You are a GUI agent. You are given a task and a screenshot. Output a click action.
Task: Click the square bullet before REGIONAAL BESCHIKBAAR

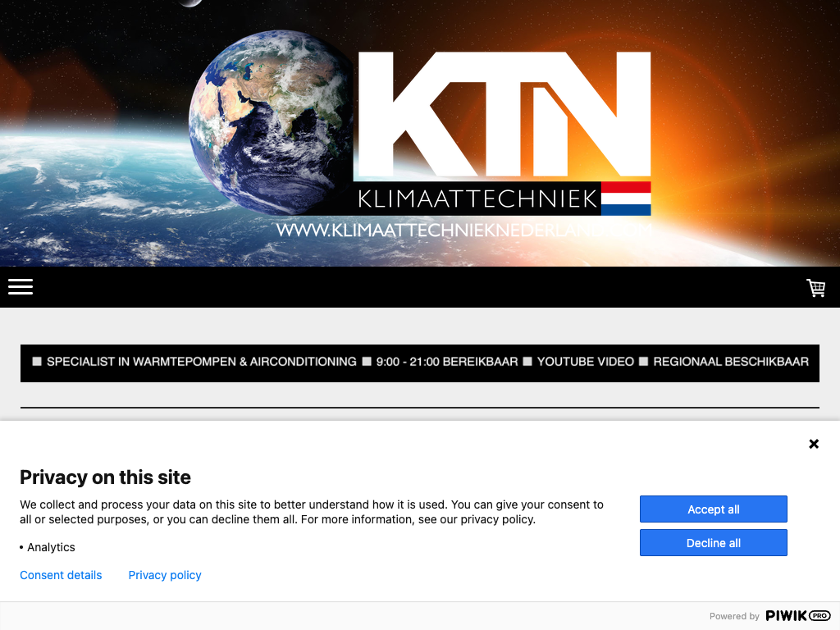tap(643, 362)
